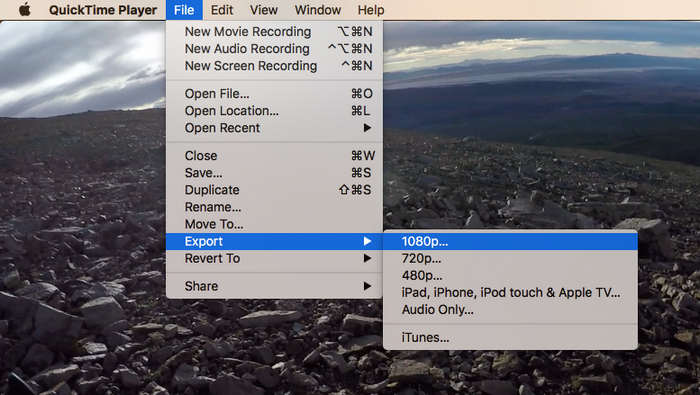Open the QuickTime Player application menu
Image resolution: width=700 pixels, height=395 pixels.
pyautogui.click(x=103, y=10)
